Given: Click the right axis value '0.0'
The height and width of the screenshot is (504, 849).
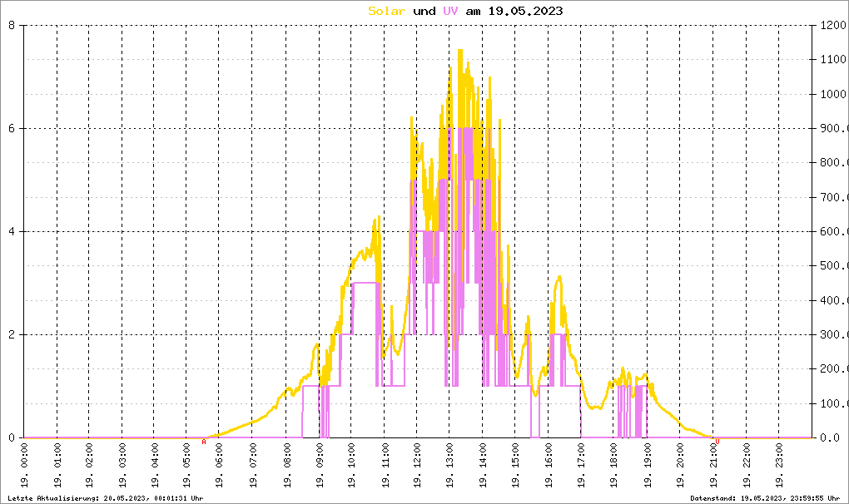Looking at the screenshot, I should point(830,437).
